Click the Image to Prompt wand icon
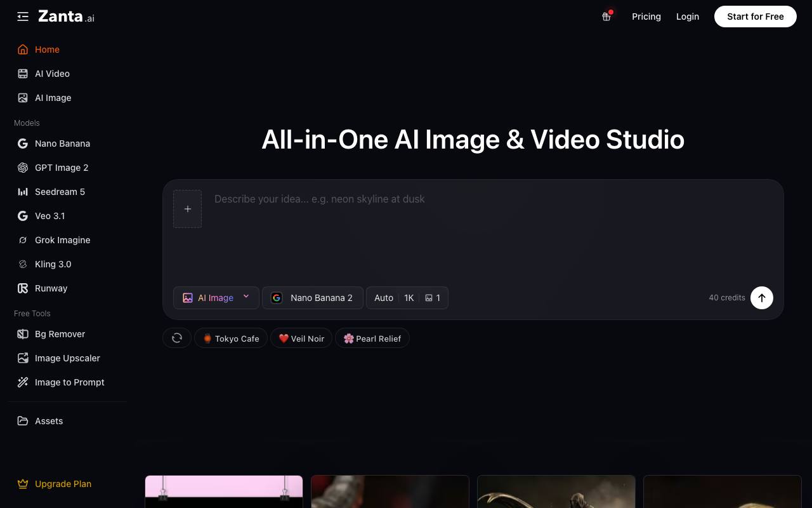 click(x=23, y=382)
